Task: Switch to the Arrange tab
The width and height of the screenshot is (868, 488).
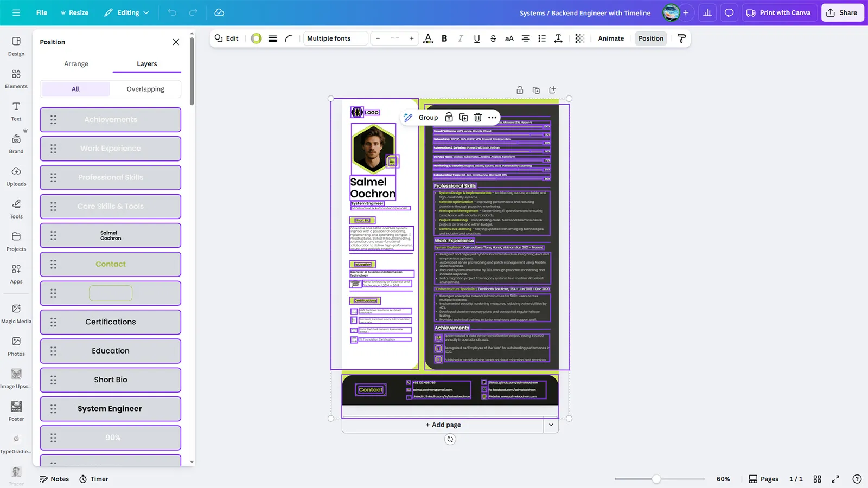Action: [x=76, y=64]
